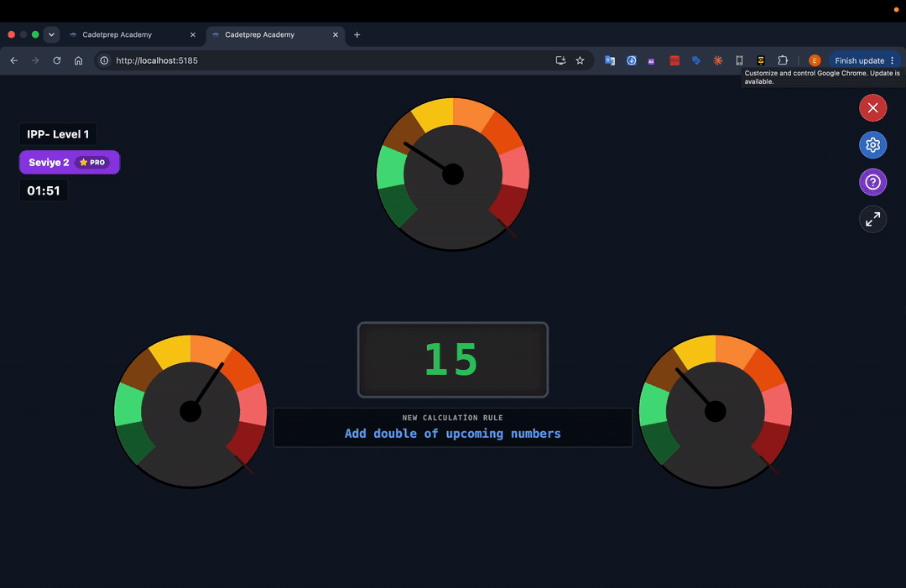The width and height of the screenshot is (906, 588).
Task: Bookmark this page with the star icon
Action: coord(581,60)
